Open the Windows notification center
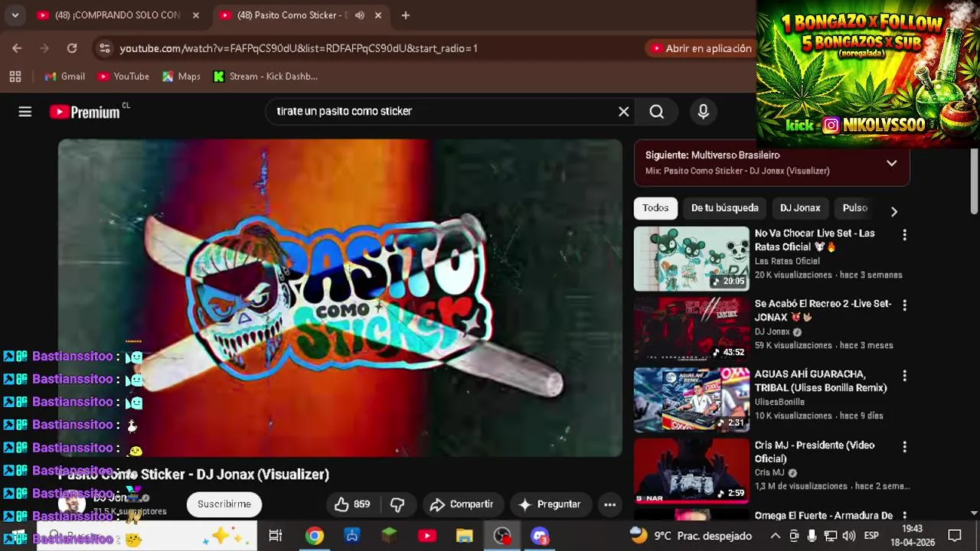Screen dimensions: 980x551 (954, 536)
